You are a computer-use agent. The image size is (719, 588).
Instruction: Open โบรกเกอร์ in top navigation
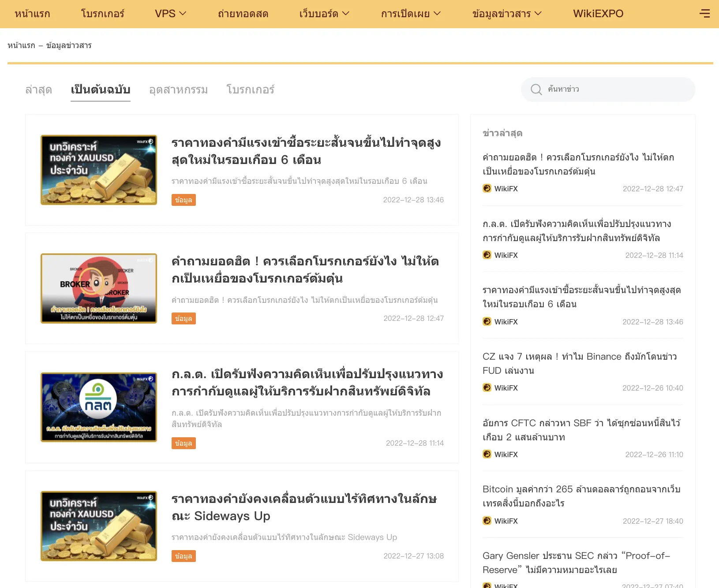click(102, 14)
